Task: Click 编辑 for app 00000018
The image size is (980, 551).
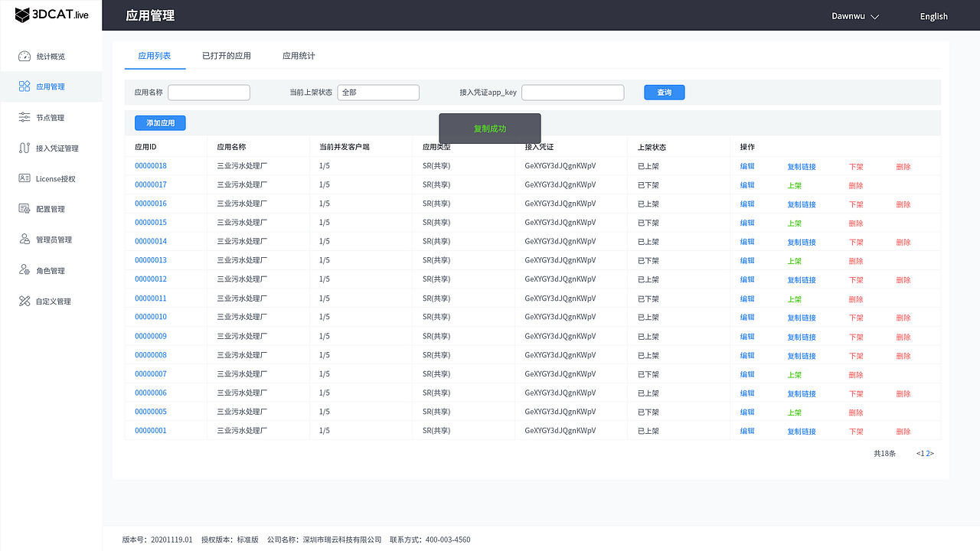Action: [747, 166]
